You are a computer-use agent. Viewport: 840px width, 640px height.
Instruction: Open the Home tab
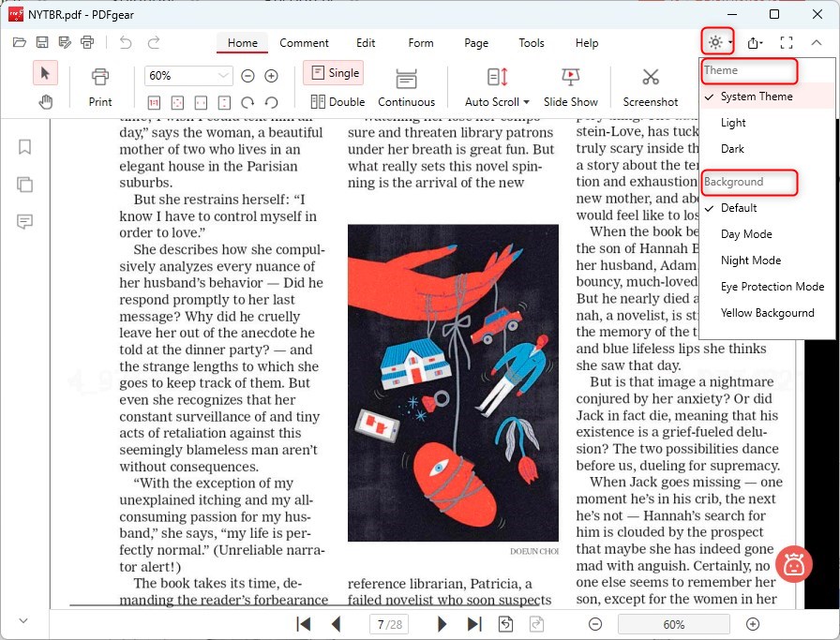tap(242, 43)
